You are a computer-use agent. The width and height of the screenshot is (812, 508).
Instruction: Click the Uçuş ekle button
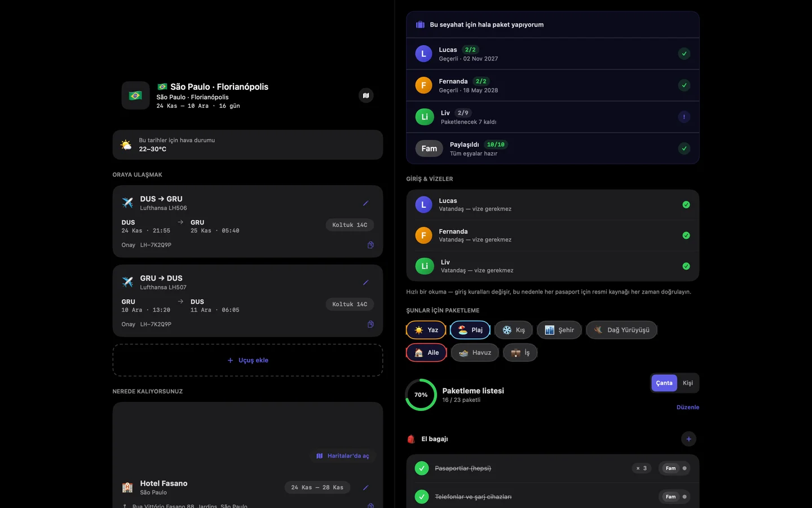[248, 360]
